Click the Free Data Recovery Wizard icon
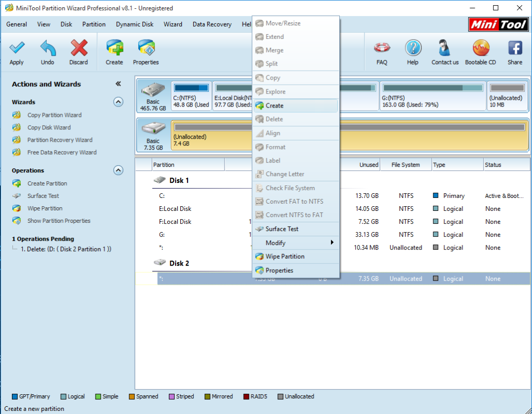This screenshot has width=532, height=414. [x=17, y=152]
